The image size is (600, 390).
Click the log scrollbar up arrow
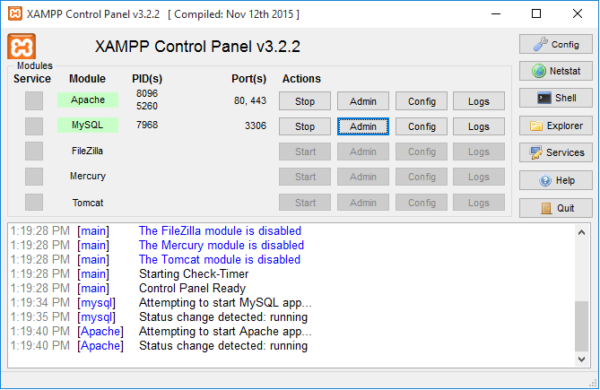click(x=582, y=232)
